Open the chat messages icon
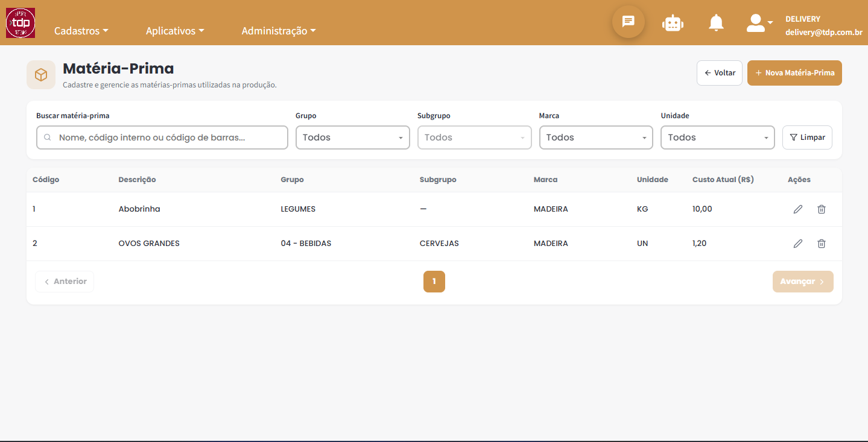This screenshot has width=868, height=442. click(x=629, y=22)
